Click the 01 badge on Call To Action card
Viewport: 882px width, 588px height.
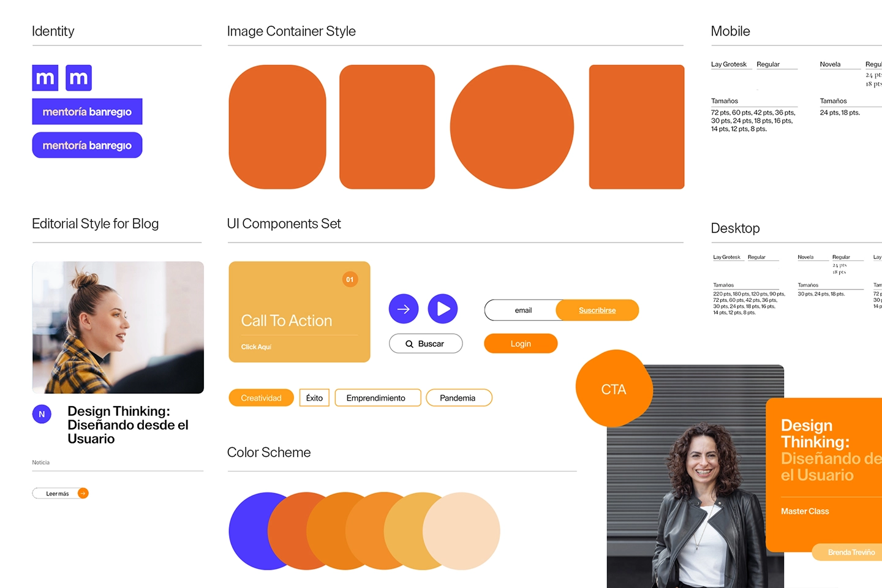(x=350, y=279)
